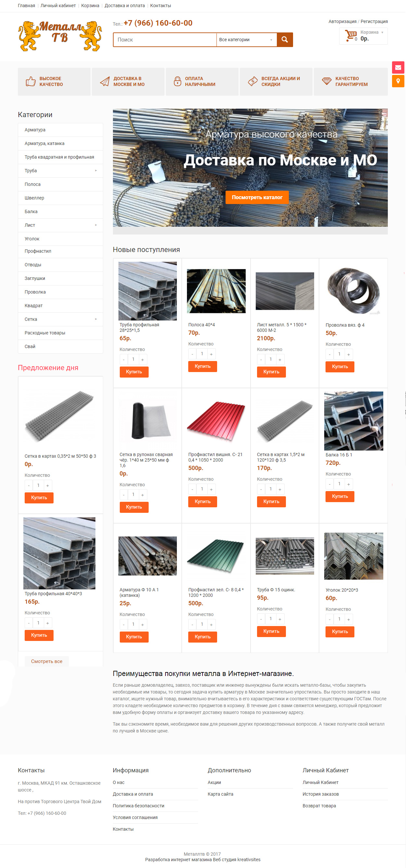
Task: Expand the Лист category submenu
Action: (x=96, y=225)
